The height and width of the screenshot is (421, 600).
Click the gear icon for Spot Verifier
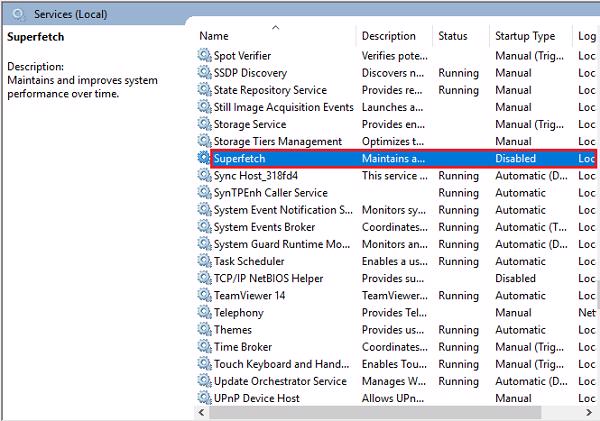tap(205, 56)
